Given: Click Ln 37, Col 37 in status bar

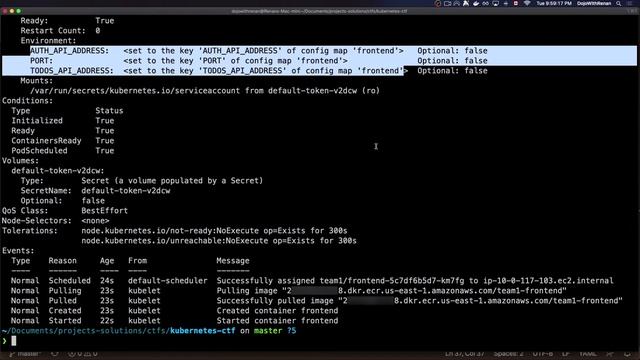Looking at the screenshot, I should pos(464,354).
